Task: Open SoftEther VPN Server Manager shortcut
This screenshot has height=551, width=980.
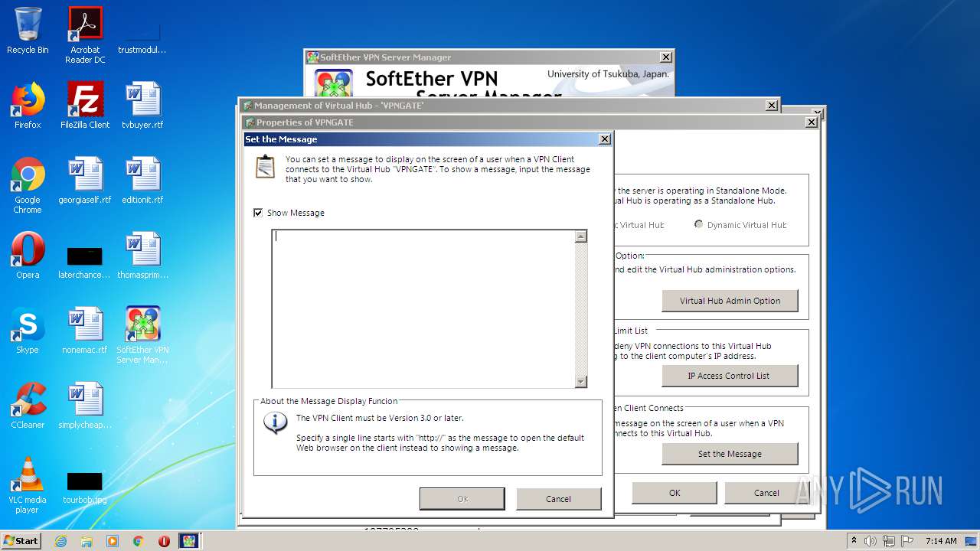Action: (x=142, y=335)
